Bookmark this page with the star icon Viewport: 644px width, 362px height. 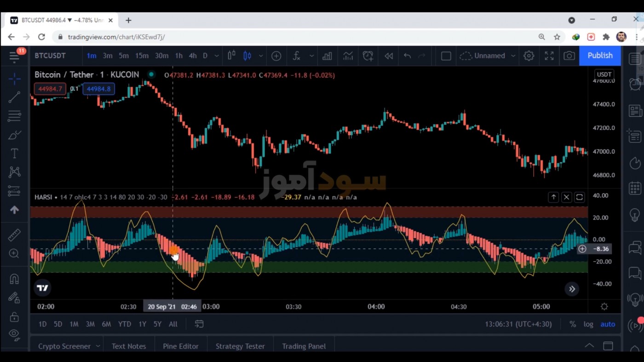pyautogui.click(x=557, y=37)
